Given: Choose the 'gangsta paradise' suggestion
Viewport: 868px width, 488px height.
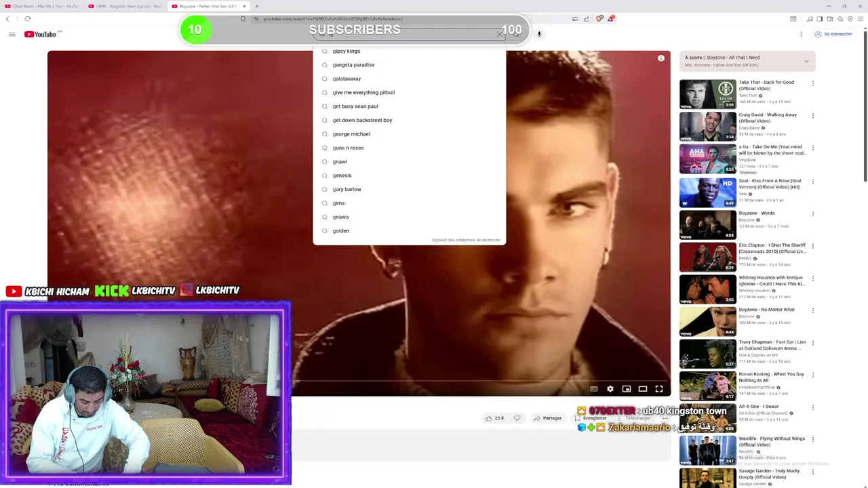Looking at the screenshot, I should (x=409, y=65).
